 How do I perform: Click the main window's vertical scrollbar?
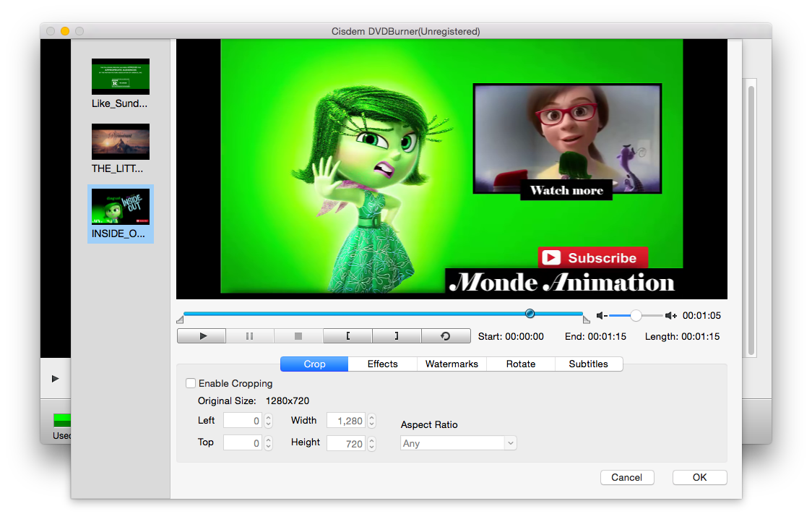click(751, 220)
